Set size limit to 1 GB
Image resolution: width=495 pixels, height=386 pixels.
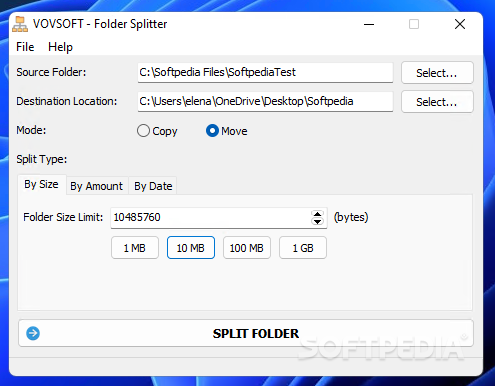tap(303, 248)
